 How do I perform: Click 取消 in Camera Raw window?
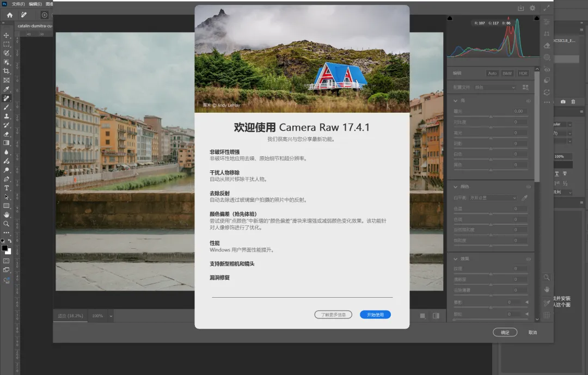(532, 333)
